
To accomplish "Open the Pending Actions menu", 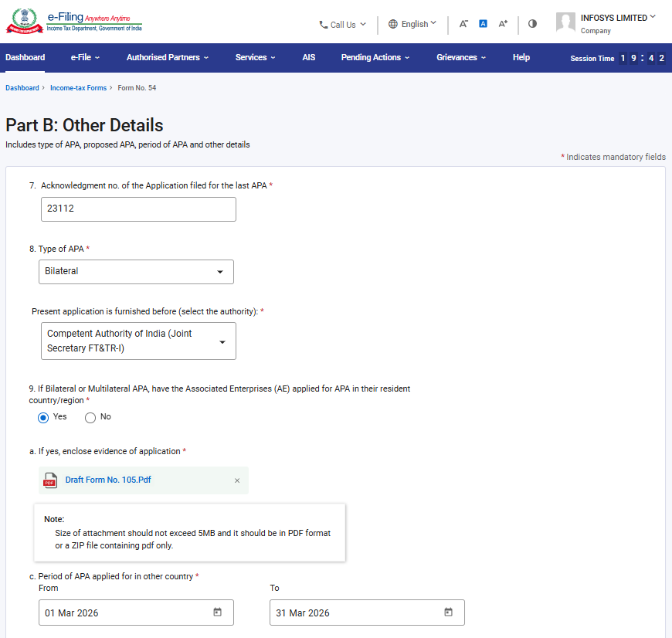I will tap(375, 57).
